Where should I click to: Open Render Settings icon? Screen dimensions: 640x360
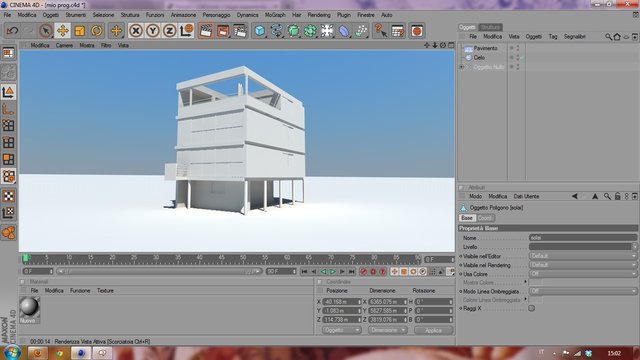[x=240, y=31]
